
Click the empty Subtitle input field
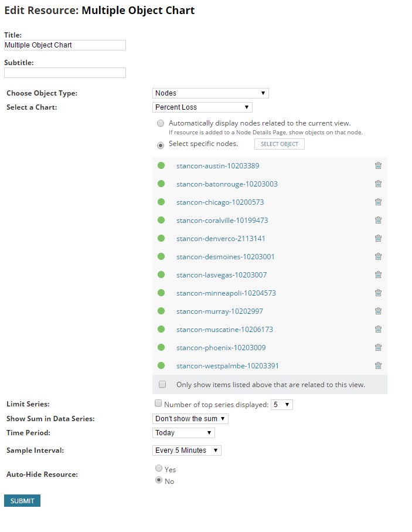point(65,73)
